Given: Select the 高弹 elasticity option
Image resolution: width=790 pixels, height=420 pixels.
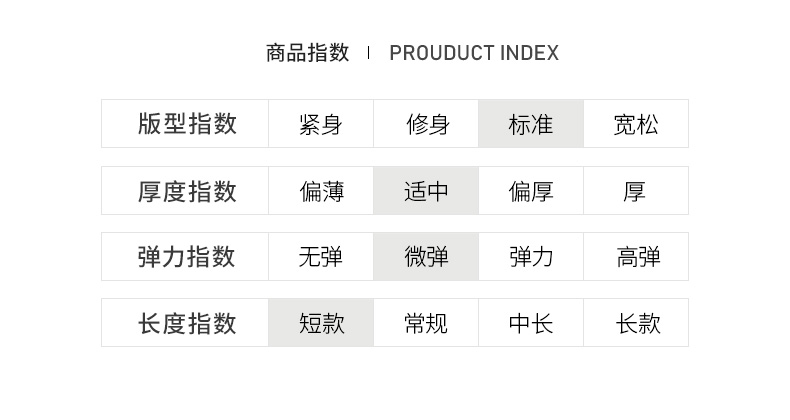Looking at the screenshot, I should click(x=636, y=257).
